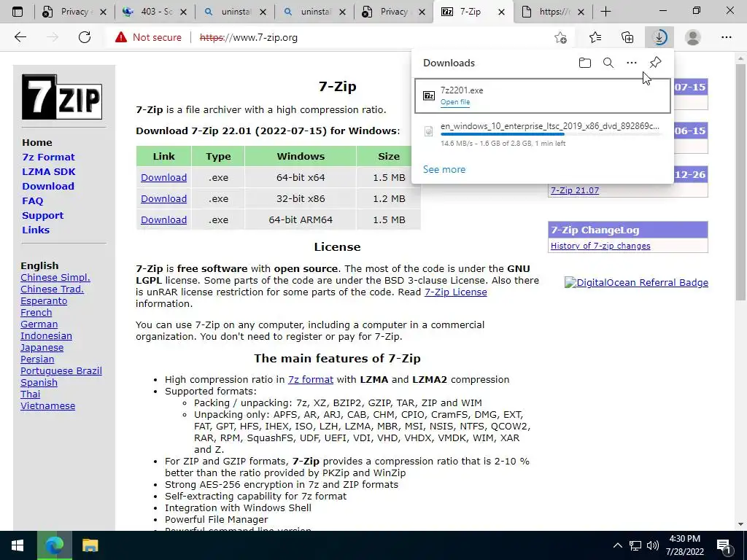
Task: Open the tab actions menu icon
Action: tap(18, 12)
